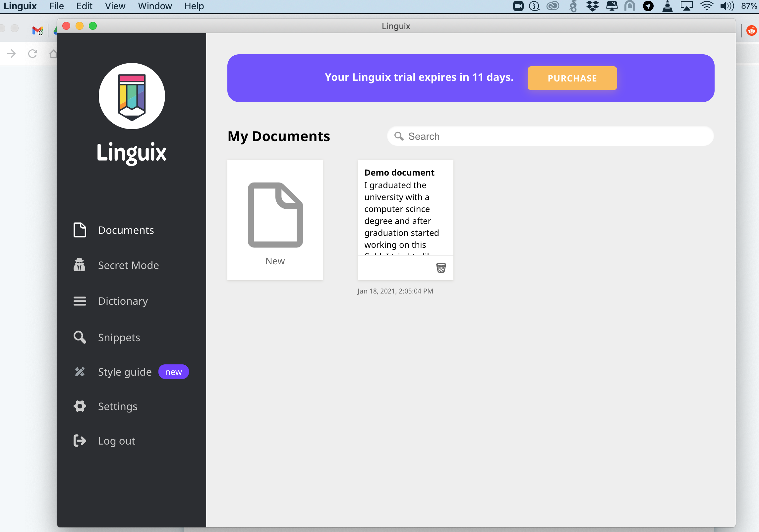The width and height of the screenshot is (759, 532).
Task: Click the Search documents field
Action: [x=550, y=136]
